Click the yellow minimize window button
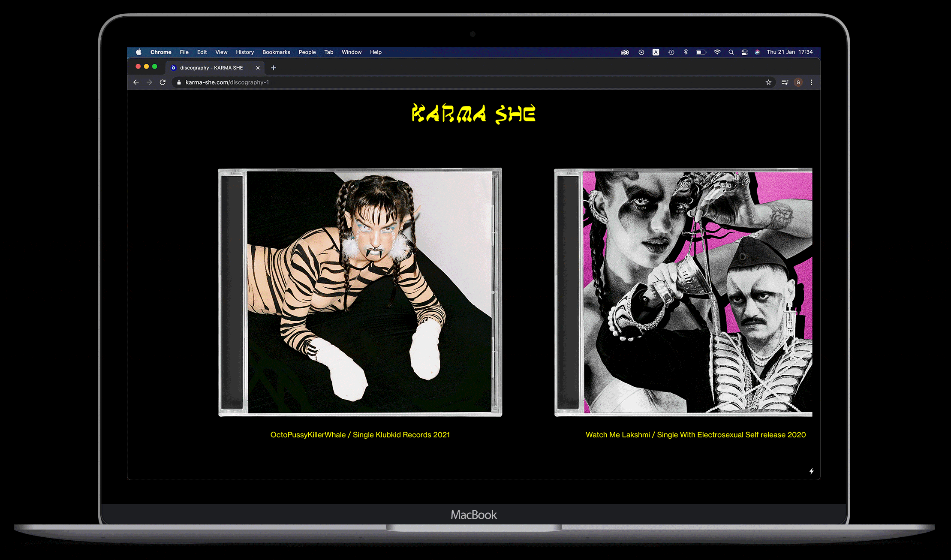 (147, 66)
